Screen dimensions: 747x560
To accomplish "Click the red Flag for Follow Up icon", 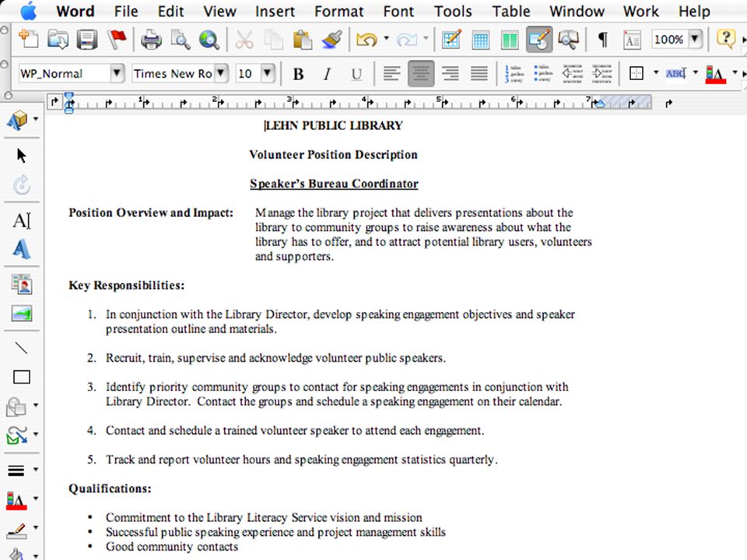I will coord(117,39).
